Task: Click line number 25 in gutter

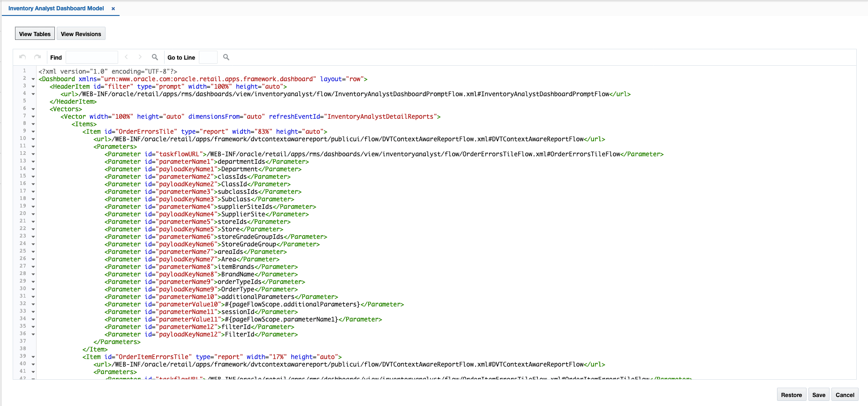Action: (23, 251)
